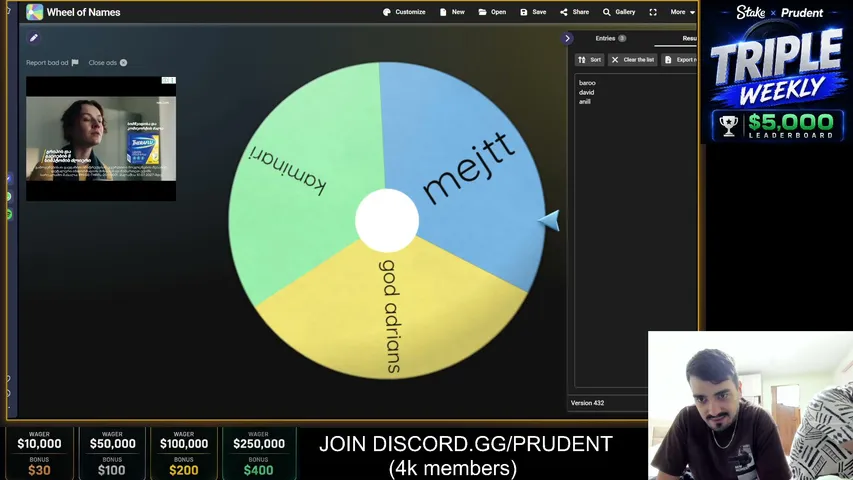Click the $10,000 wager bonus tile
The image size is (853, 480).
point(39,453)
